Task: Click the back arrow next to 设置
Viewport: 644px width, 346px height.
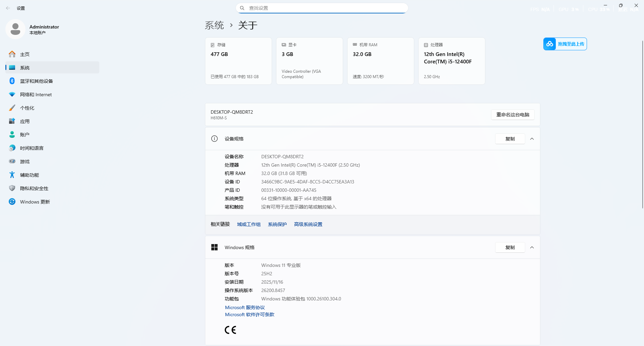Action: 8,8
